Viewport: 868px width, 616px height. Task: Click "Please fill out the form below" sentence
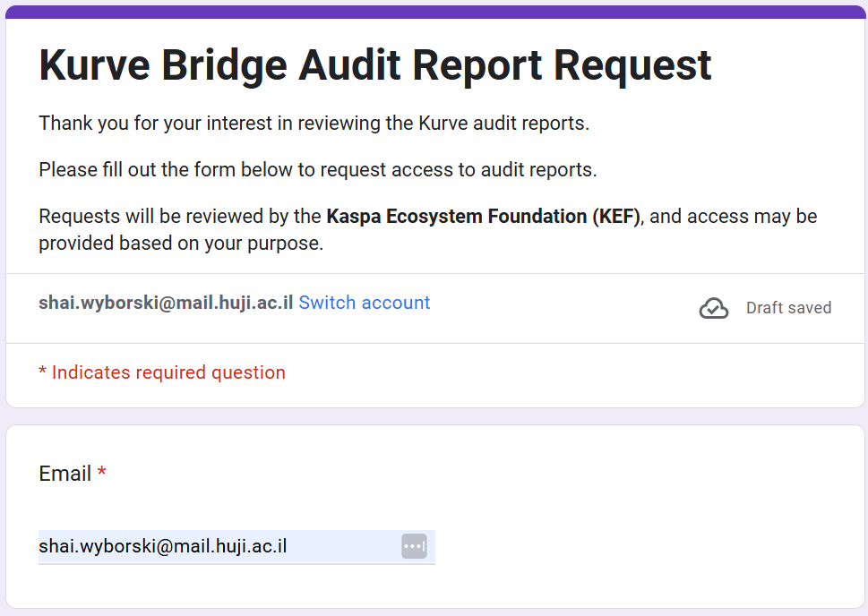[317, 170]
